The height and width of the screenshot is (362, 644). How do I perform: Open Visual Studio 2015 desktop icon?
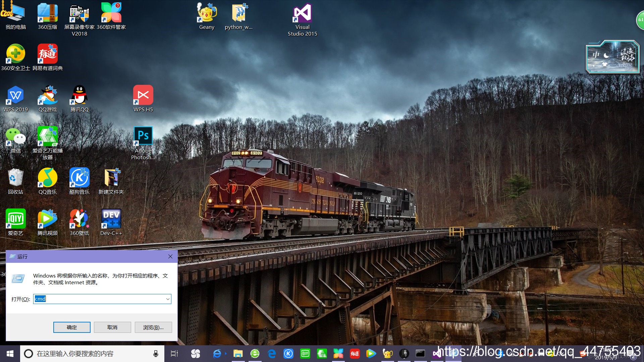(302, 13)
